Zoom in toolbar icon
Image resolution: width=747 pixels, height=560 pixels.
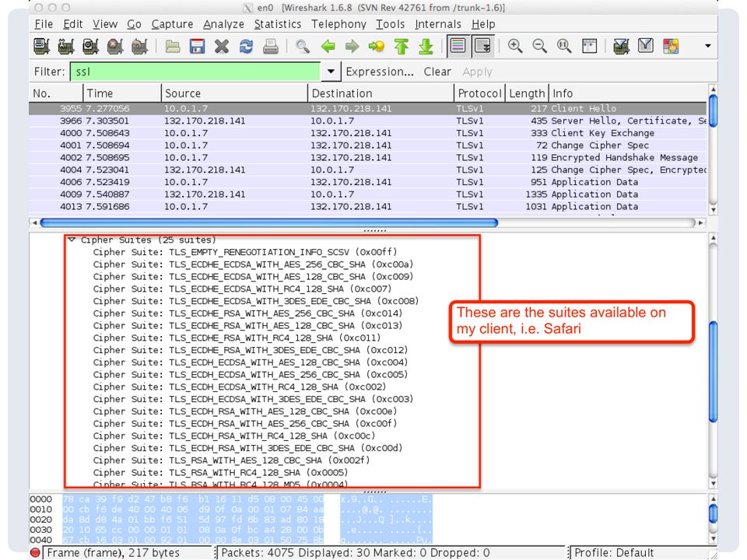tap(515, 46)
